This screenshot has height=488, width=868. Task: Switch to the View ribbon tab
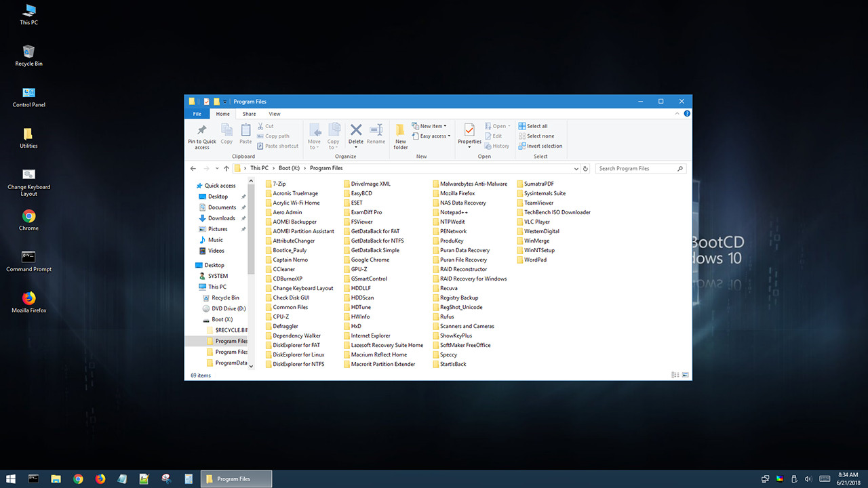(x=275, y=114)
